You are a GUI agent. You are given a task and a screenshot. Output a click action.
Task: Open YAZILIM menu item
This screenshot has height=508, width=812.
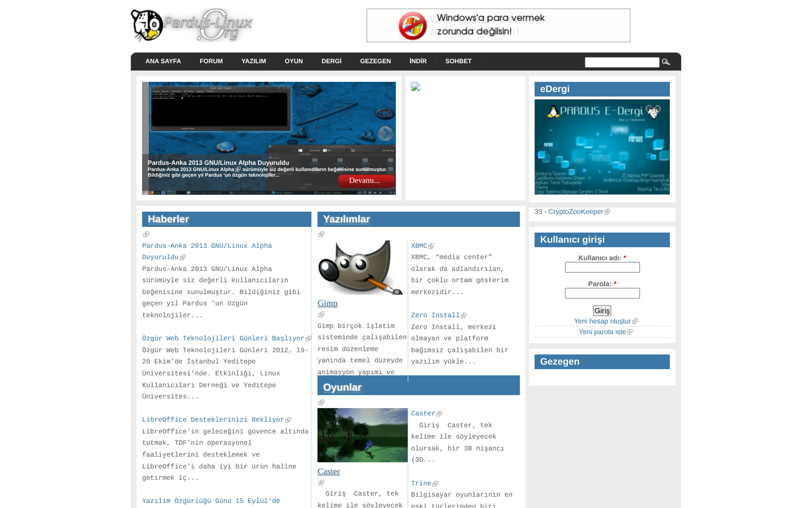tap(254, 61)
